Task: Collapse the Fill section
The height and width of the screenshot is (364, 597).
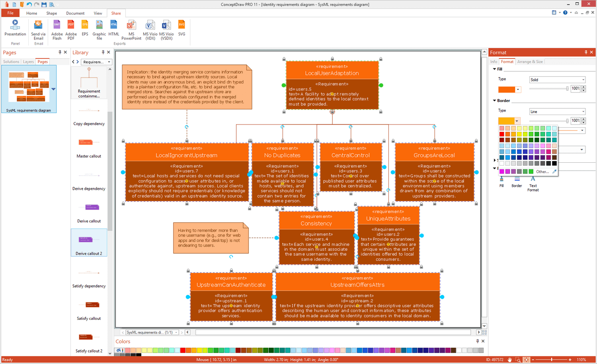Action: point(495,69)
